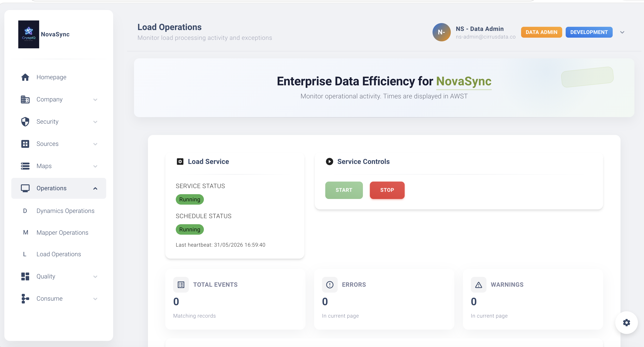The width and height of the screenshot is (644, 347).
Task: Expand the Security menu chevron
Action: click(x=95, y=122)
